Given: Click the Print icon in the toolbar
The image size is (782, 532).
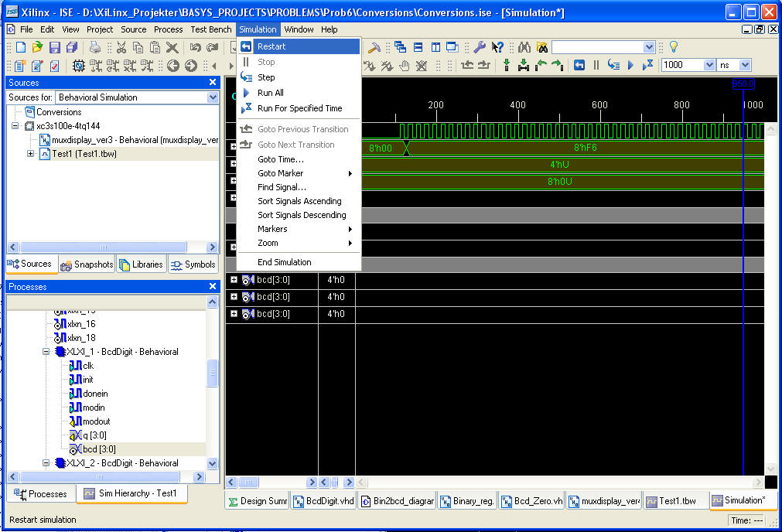Looking at the screenshot, I should coord(95,47).
